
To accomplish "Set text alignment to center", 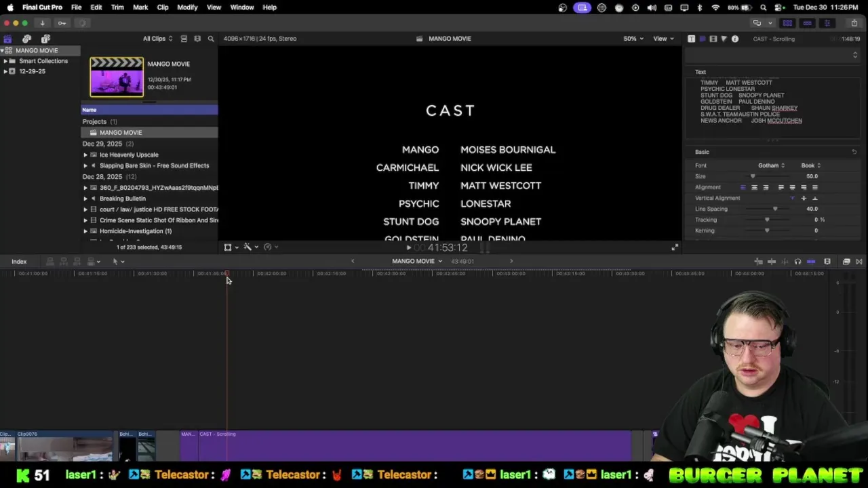I will pos(755,187).
